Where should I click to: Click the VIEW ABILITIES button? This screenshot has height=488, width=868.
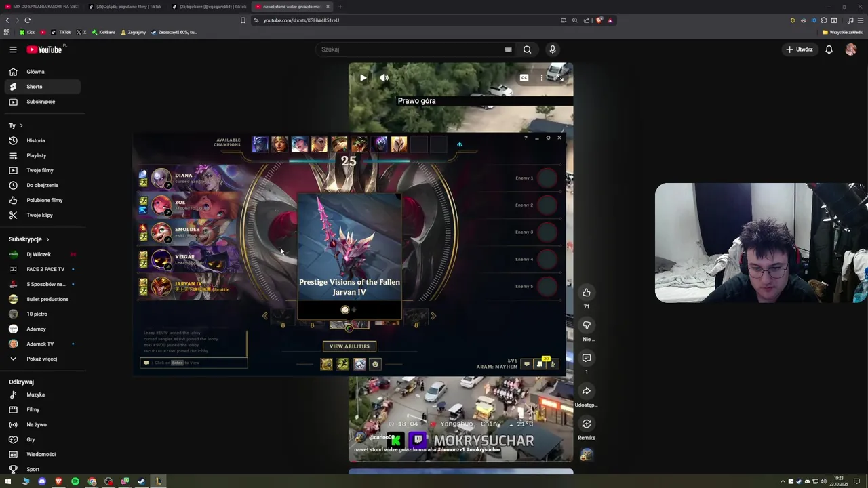[x=349, y=346]
